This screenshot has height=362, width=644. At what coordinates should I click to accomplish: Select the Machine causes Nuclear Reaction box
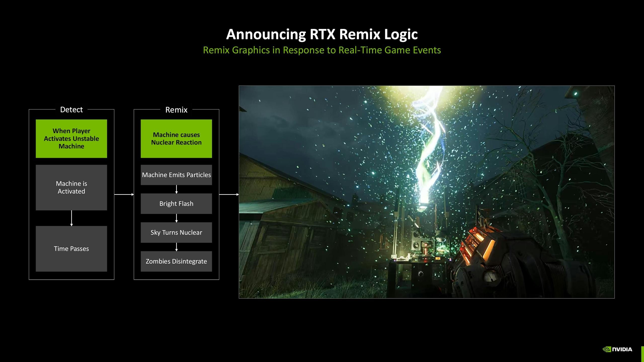point(176,139)
